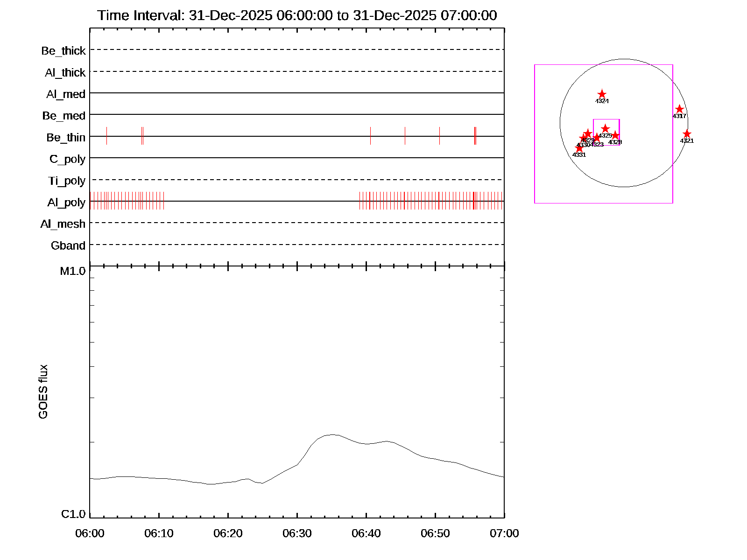This screenshot has height=560, width=747.
Task: Click the Time Interval title text
Action: click(297, 15)
